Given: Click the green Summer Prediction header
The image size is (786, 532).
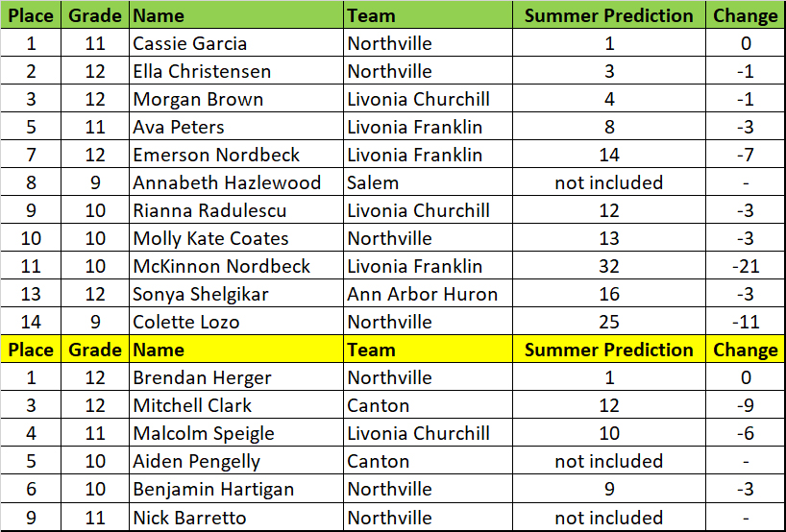Looking at the screenshot, I should tap(608, 15).
